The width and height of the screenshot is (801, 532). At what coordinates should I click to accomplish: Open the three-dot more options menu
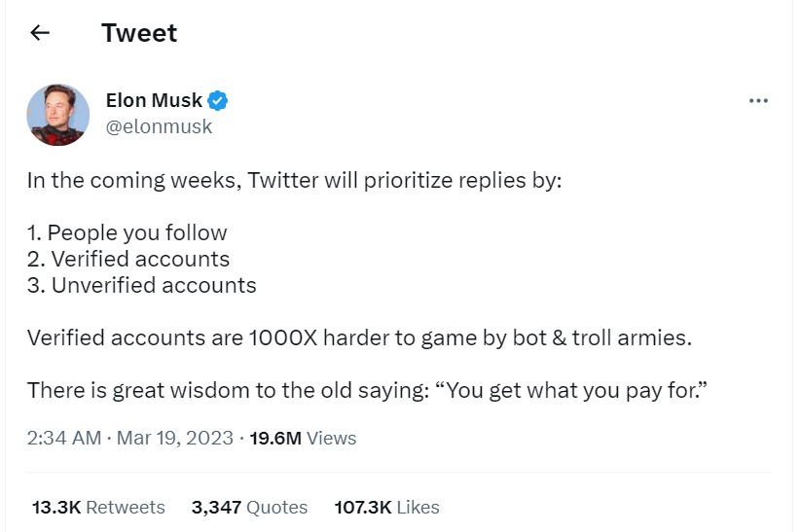click(x=758, y=101)
